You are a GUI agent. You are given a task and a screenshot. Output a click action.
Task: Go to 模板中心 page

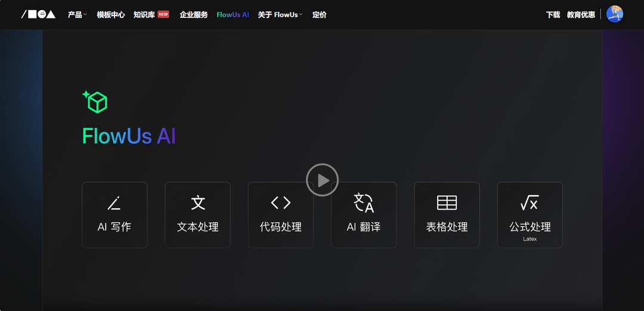click(x=111, y=15)
